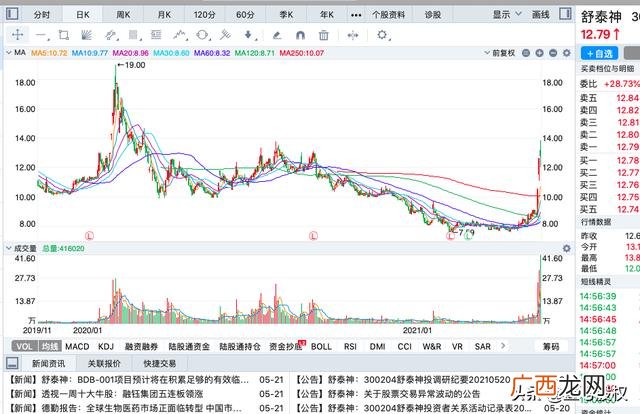Open the 个股资料 tab
The image size is (640, 414).
tap(389, 15)
